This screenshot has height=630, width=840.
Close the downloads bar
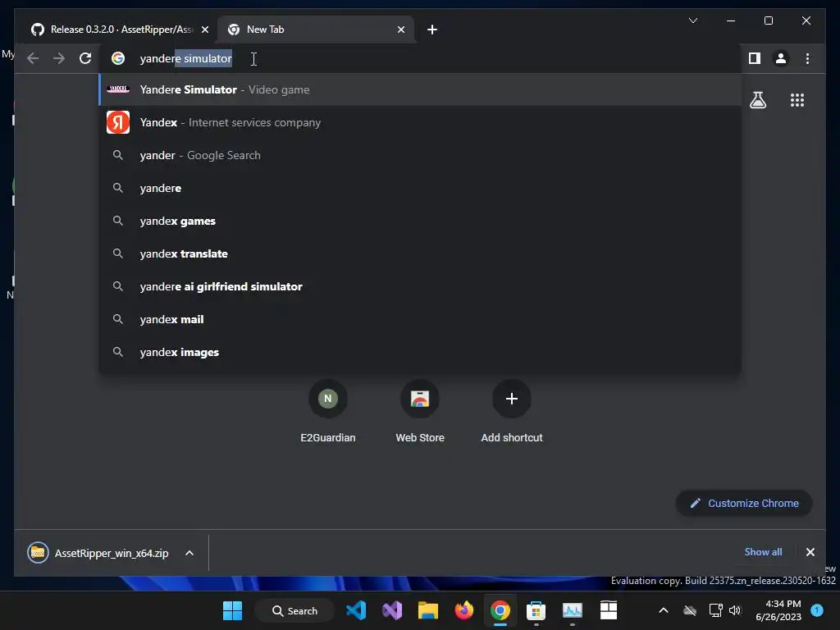point(810,552)
